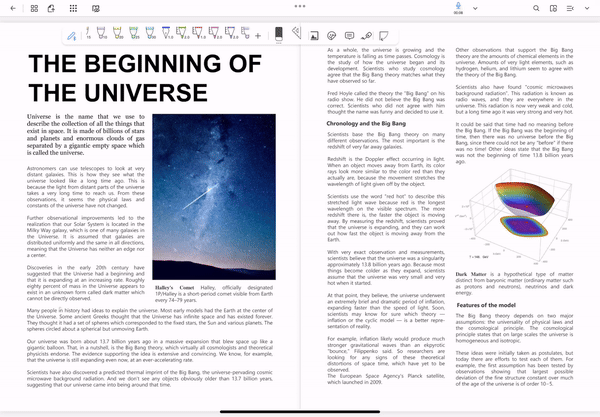The height and width of the screenshot is (417, 600).
Task: Insert an image using picture icon
Action: [x=314, y=36]
